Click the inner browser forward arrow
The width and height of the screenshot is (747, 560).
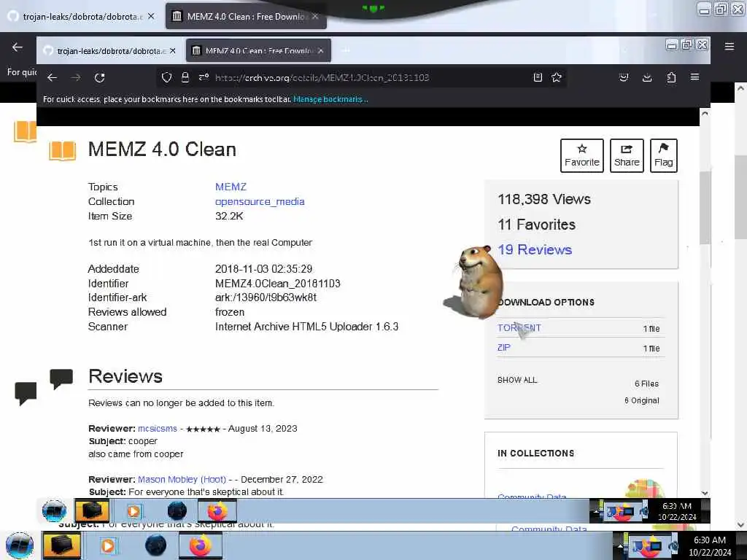pos(76,77)
